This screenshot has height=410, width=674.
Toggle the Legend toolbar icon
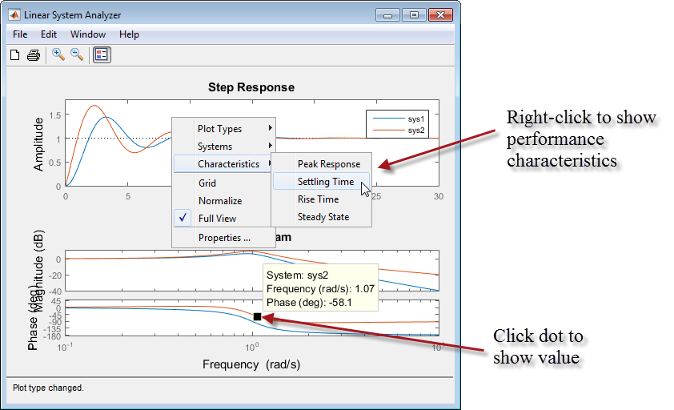[101, 55]
